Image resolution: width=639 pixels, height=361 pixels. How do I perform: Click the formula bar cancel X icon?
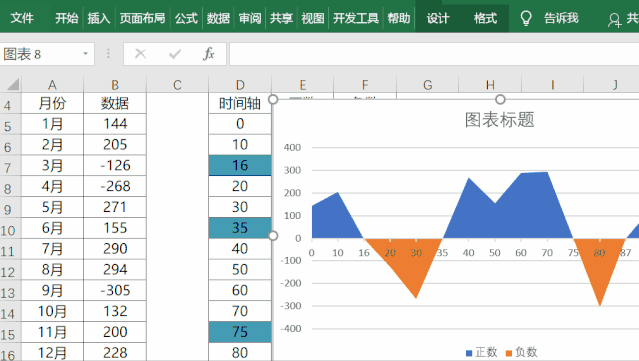pos(140,54)
